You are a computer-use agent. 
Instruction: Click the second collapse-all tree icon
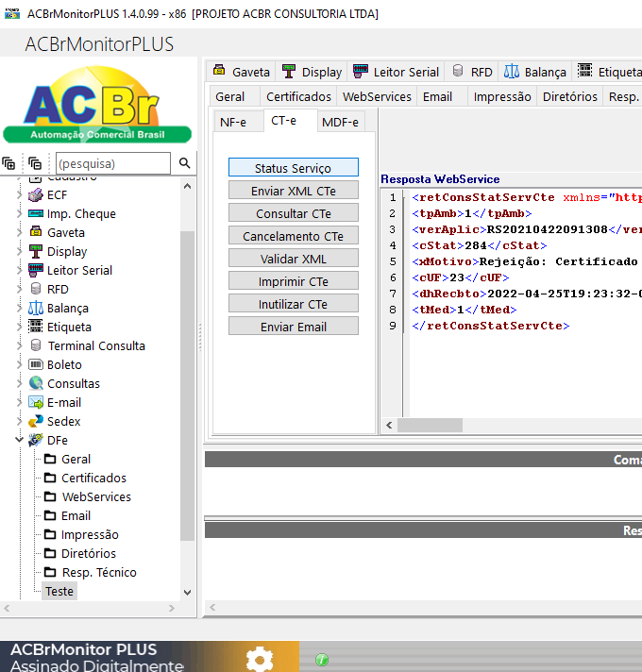pos(35,163)
